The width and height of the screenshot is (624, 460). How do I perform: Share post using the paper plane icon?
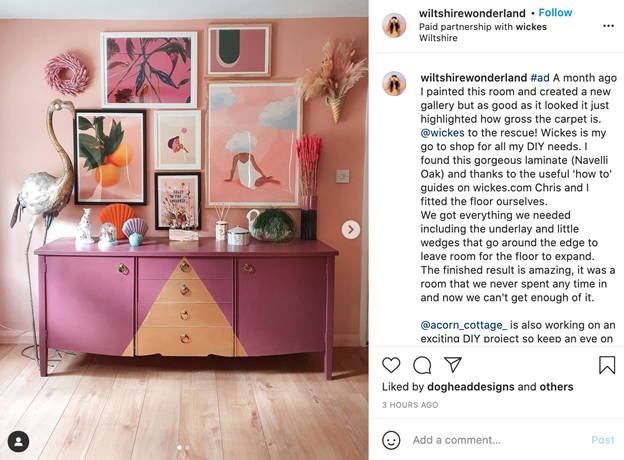[x=452, y=364]
